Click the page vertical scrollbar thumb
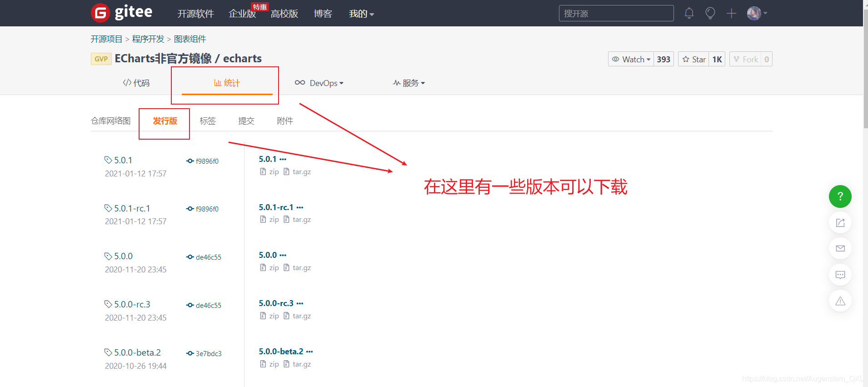Screen dimensions: 868x387 [865, 68]
